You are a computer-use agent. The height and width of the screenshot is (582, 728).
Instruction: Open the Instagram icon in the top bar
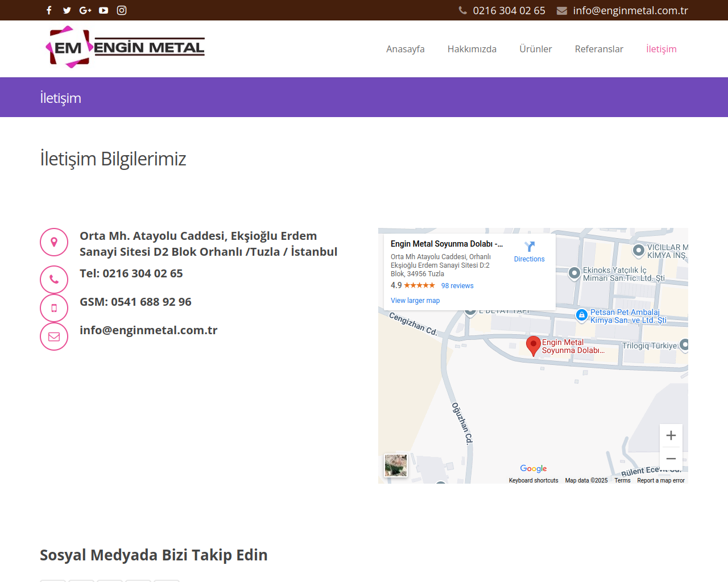(x=122, y=10)
